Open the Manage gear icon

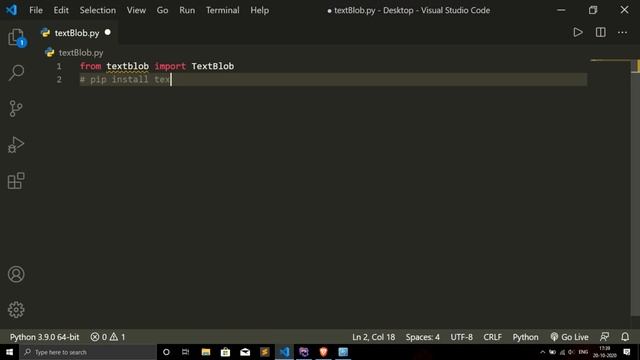pos(16,310)
